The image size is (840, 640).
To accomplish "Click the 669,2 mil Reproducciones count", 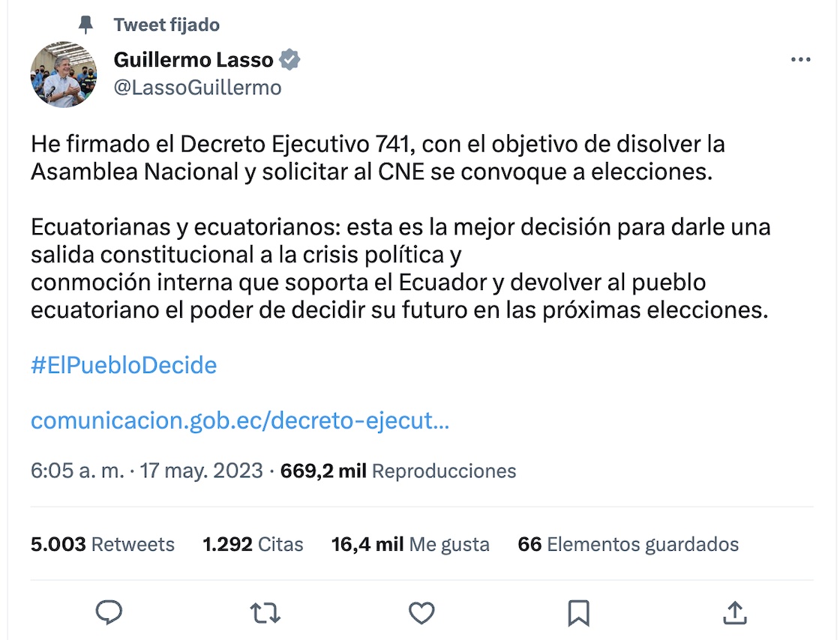I will pos(397,471).
